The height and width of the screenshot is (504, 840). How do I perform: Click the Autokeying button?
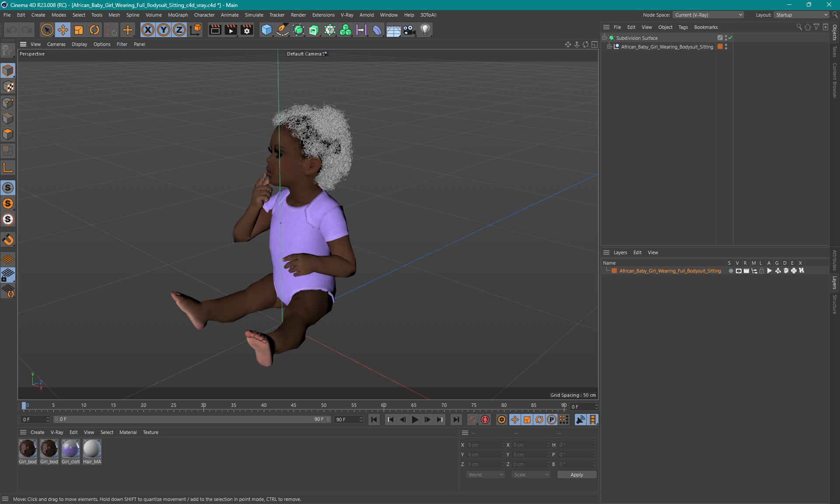click(x=485, y=420)
